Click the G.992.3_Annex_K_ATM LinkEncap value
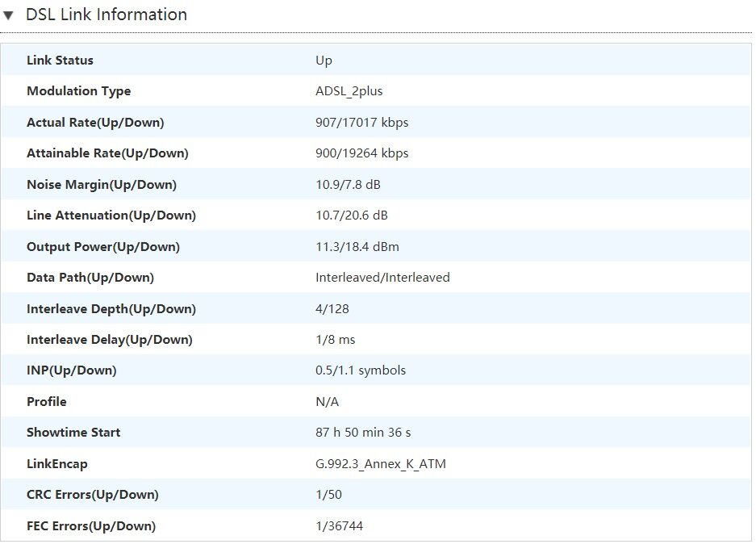This screenshot has width=756, height=544. pos(381,464)
